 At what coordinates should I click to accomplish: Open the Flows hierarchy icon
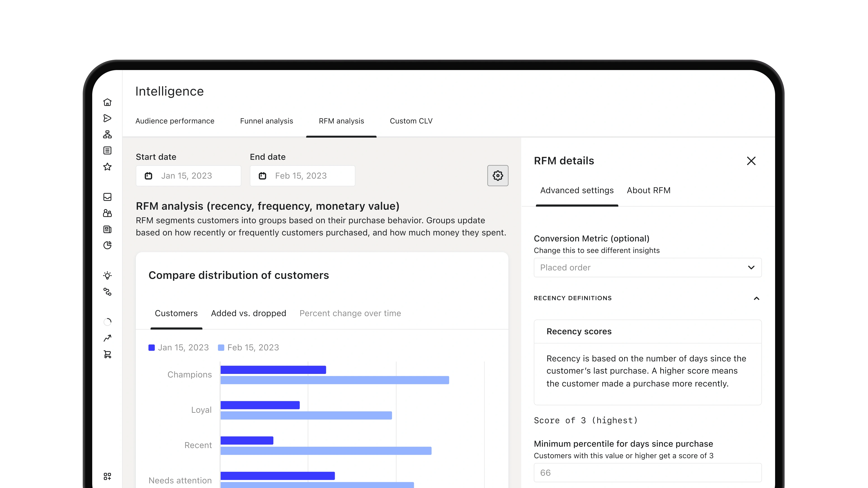[107, 134]
